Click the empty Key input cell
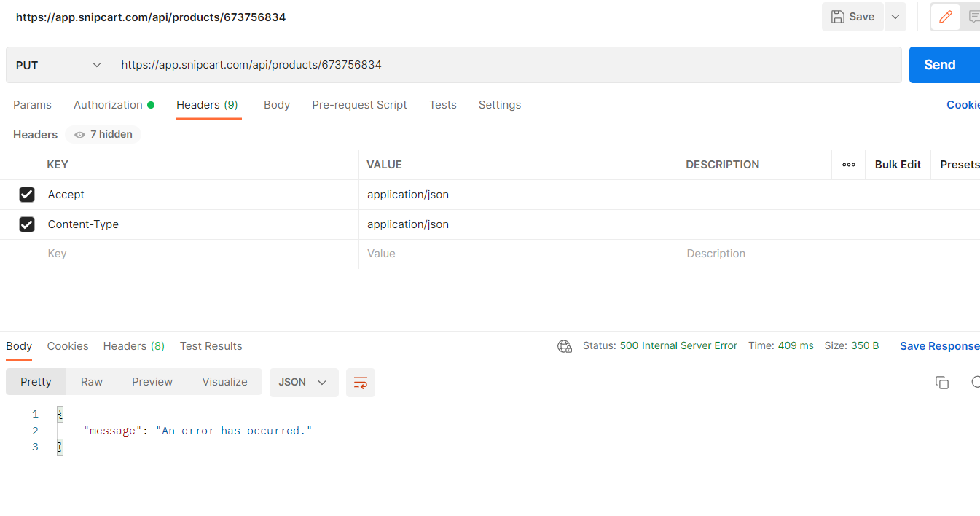Viewport: 980px width, 516px height. (198, 254)
